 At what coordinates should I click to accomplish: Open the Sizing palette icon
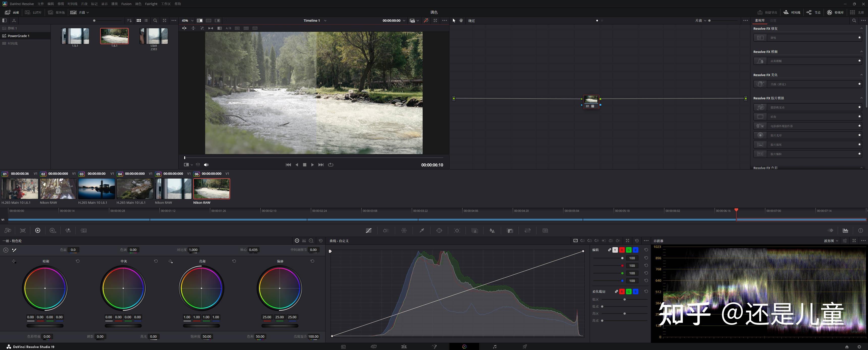pyautogui.click(x=528, y=231)
